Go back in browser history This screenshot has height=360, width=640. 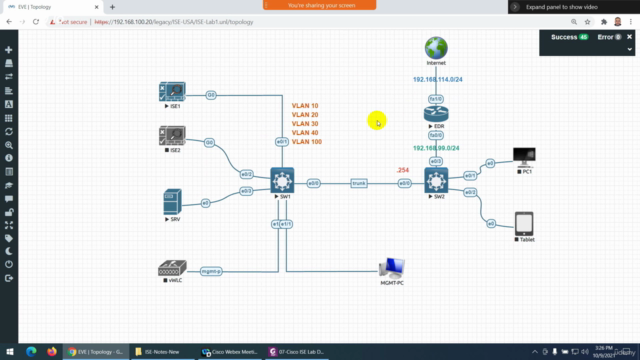(9, 22)
